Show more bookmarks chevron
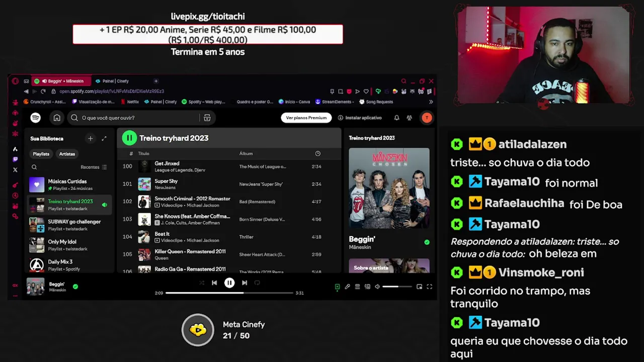The width and height of the screenshot is (644, 362). click(x=431, y=102)
